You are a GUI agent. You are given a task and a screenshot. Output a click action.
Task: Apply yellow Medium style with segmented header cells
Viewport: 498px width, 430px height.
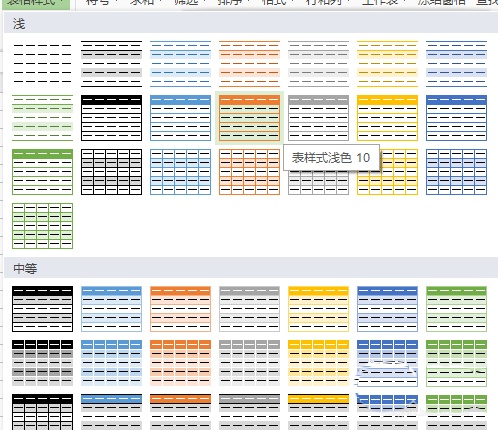coord(318,363)
